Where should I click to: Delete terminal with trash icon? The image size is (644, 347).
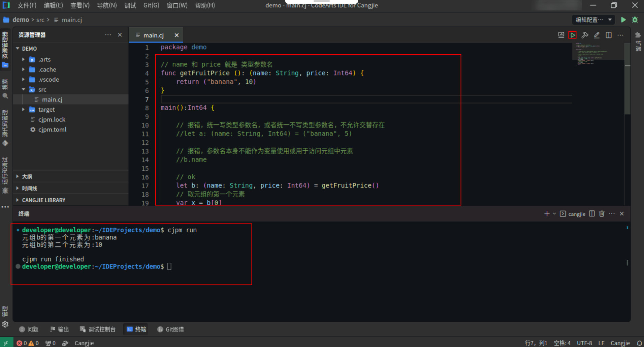602,214
